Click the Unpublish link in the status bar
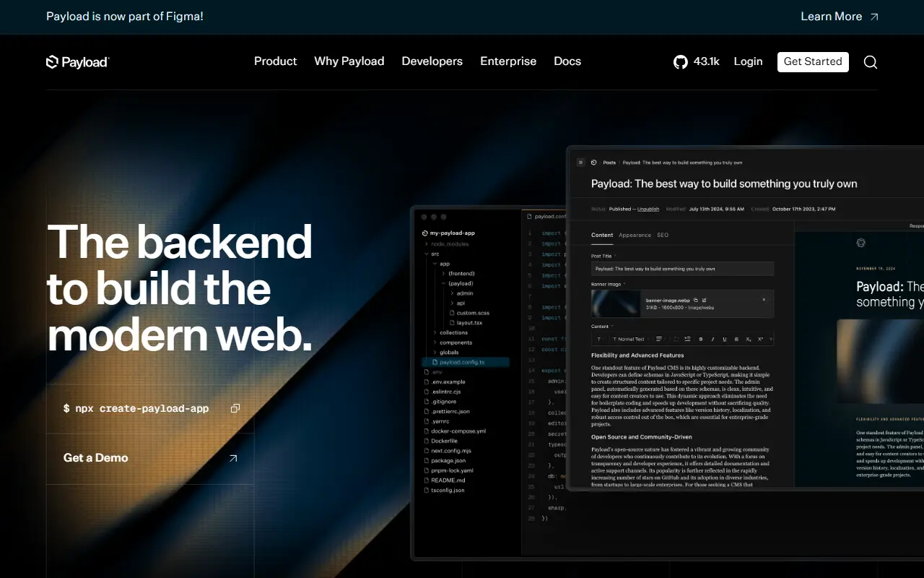924x578 pixels. [648, 209]
